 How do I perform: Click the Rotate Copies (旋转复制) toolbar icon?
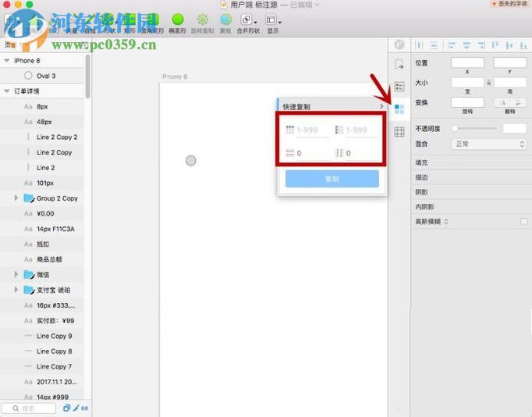(203, 20)
